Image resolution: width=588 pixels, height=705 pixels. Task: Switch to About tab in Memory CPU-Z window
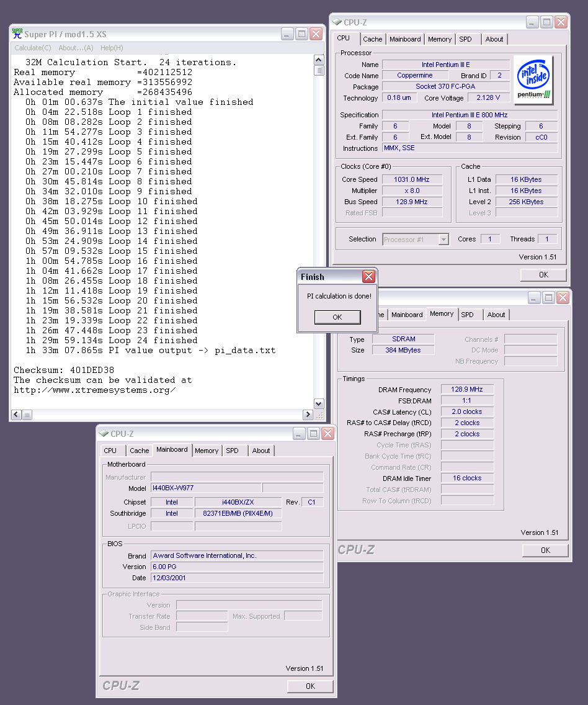click(x=496, y=315)
